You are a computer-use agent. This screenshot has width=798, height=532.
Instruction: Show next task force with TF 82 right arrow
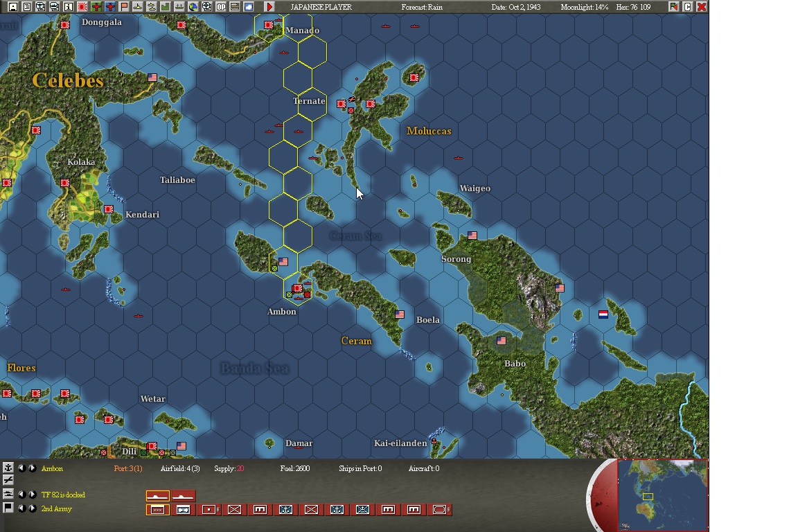tap(32, 495)
